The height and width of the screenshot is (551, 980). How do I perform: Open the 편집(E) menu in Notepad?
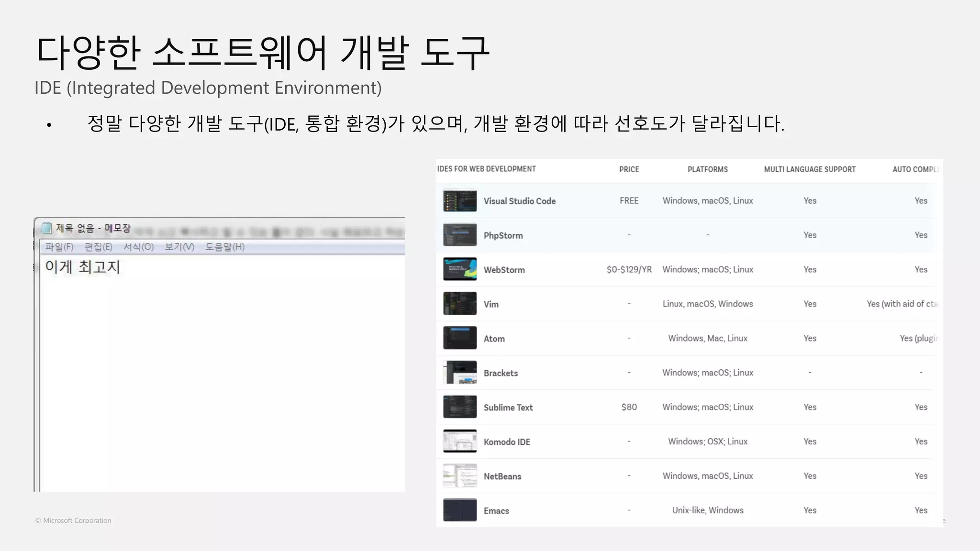click(x=98, y=247)
